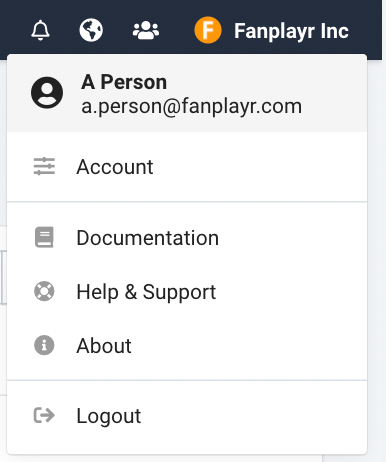Click the profile silhouette avatar icon
The image size is (386, 462).
[x=47, y=93]
